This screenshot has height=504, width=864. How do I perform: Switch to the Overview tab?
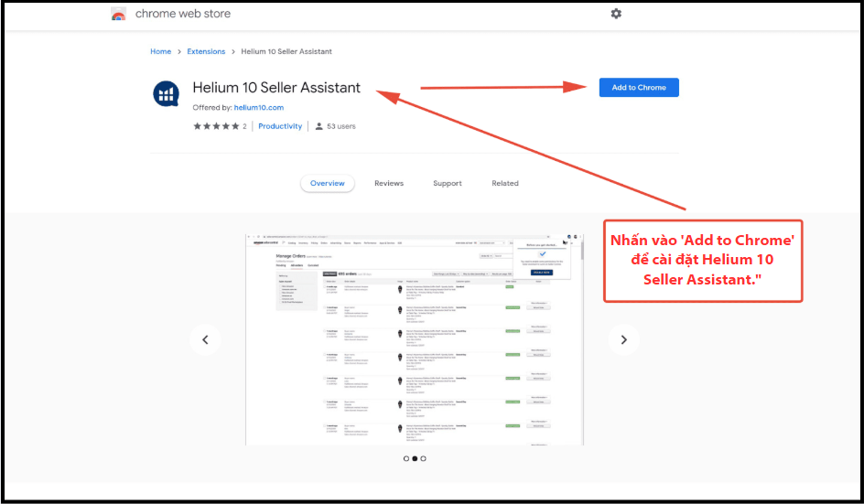tap(327, 183)
